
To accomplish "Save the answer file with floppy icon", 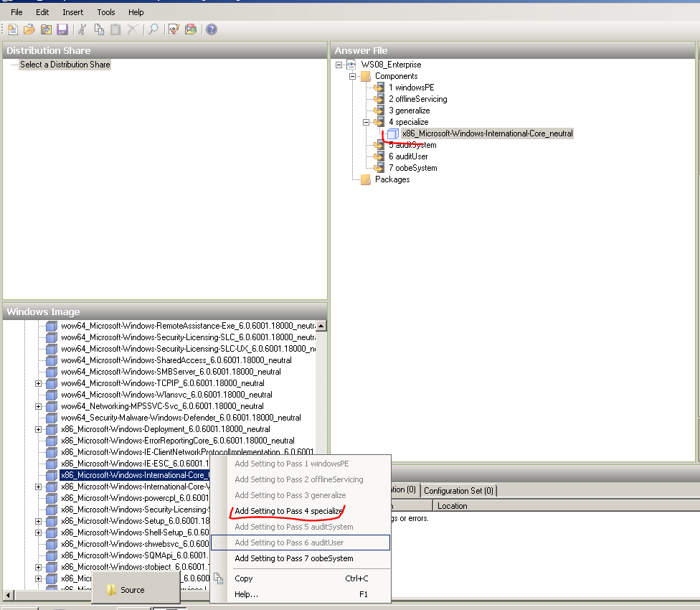I will 62,29.
